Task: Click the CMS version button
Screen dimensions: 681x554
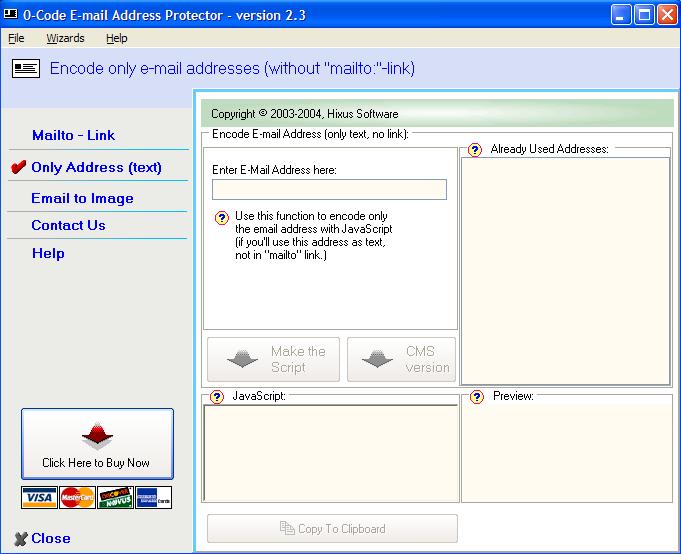Action: click(402, 359)
